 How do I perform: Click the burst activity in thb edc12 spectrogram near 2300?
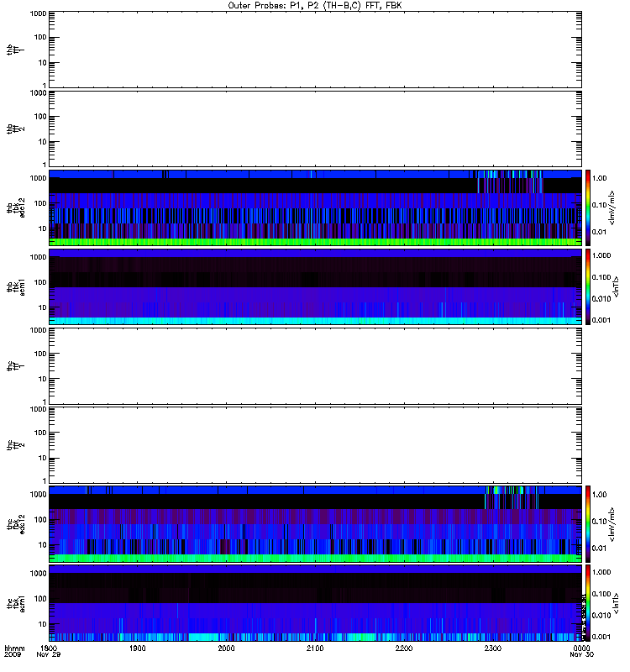pyautogui.click(x=510, y=181)
